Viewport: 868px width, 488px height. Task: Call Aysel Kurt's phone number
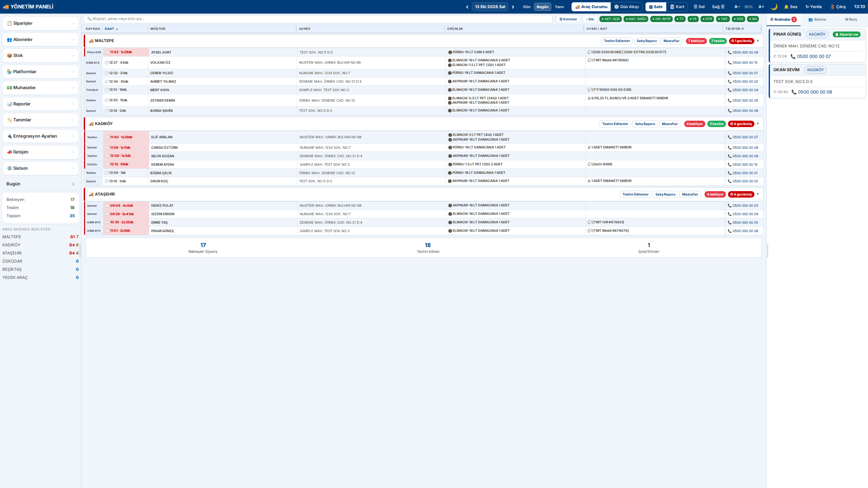pyautogui.click(x=743, y=52)
